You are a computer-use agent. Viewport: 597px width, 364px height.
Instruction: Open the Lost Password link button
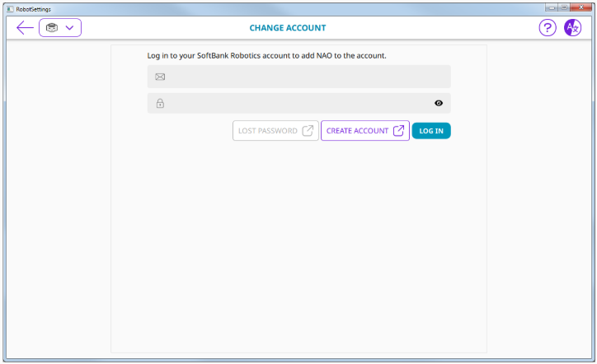click(x=275, y=131)
